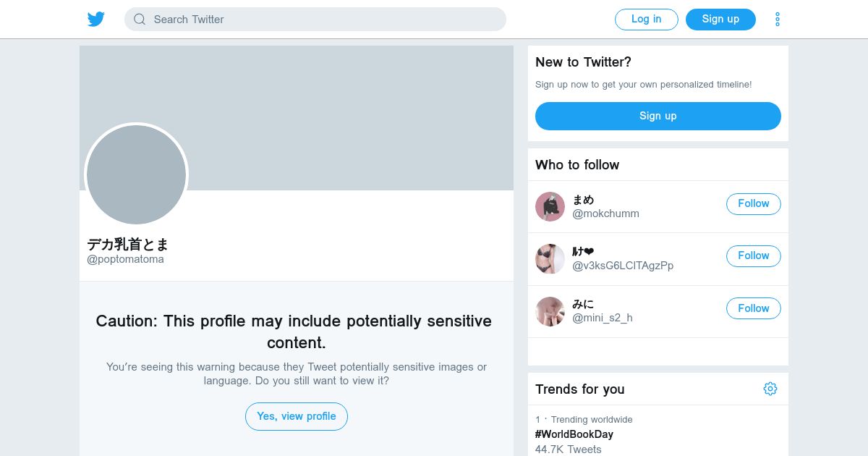Screen dimensions: 868x456
Task: Open the #WorldBookDay trend
Action: pyautogui.click(x=574, y=434)
